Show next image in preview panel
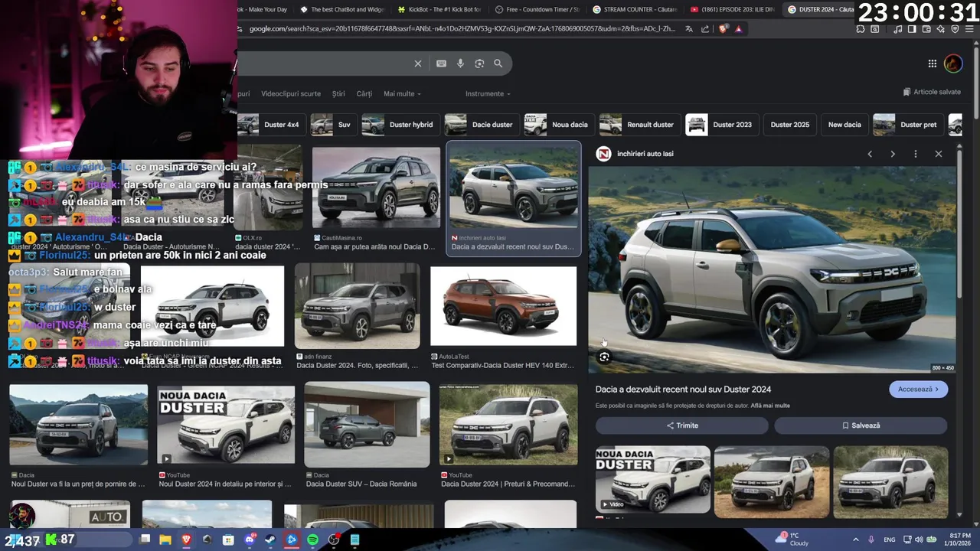Image resolution: width=980 pixels, height=551 pixels. [x=893, y=154]
